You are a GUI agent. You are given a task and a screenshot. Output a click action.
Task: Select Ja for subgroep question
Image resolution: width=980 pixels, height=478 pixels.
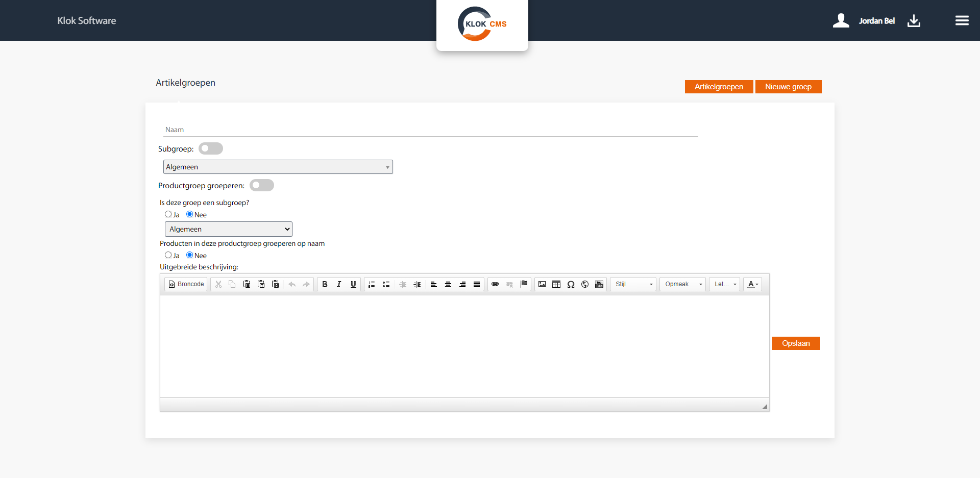coord(168,214)
